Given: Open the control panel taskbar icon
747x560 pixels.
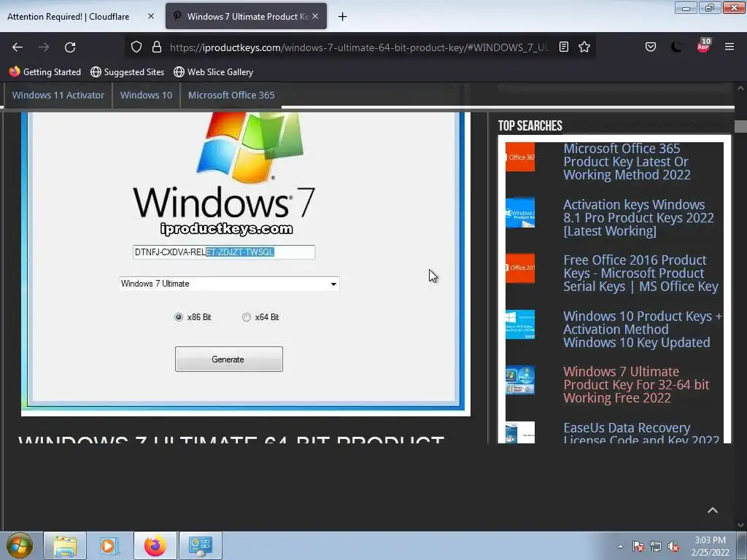Looking at the screenshot, I should [200, 545].
